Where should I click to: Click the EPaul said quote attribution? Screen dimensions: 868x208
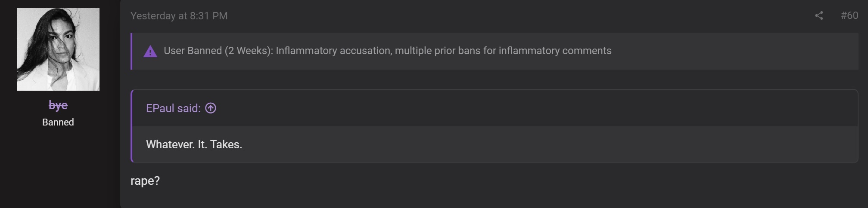point(173,108)
